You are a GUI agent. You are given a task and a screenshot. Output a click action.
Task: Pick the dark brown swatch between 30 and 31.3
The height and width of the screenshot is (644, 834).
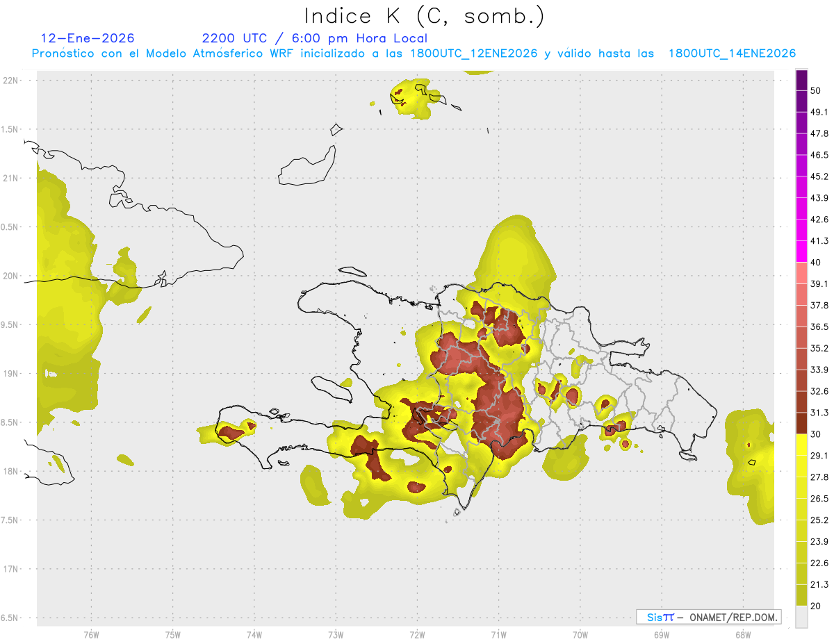click(x=801, y=423)
